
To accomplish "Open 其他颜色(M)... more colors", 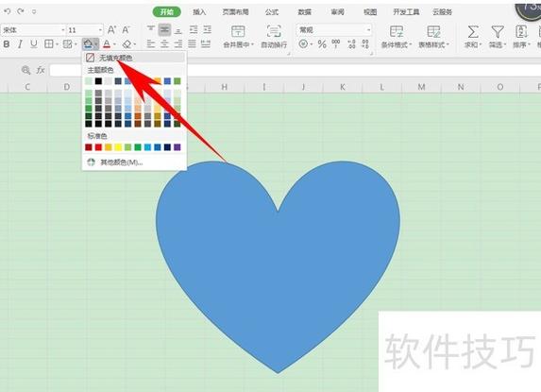I will click(134, 162).
